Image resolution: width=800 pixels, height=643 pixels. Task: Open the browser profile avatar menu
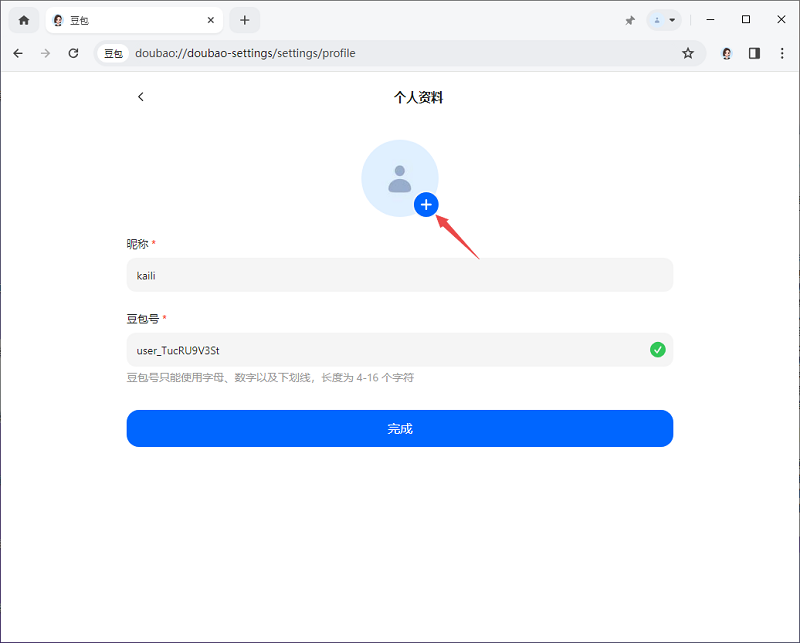point(726,53)
